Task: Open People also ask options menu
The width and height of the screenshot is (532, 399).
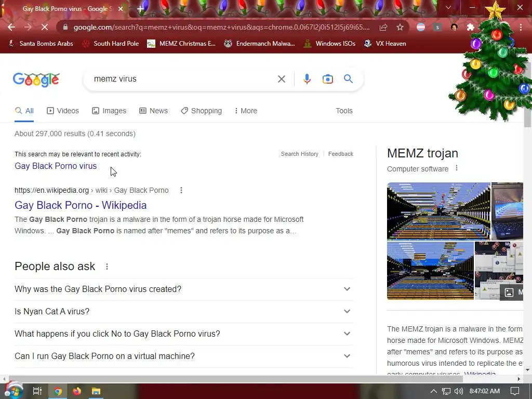Action: [107, 267]
